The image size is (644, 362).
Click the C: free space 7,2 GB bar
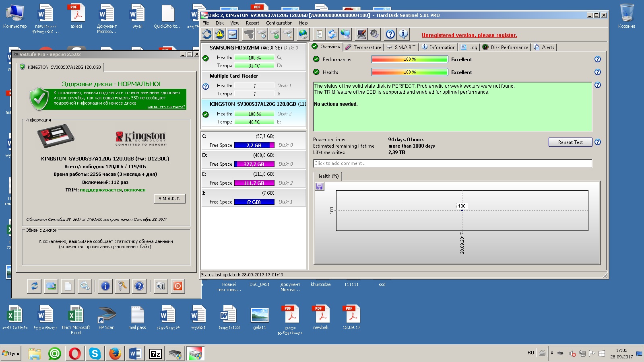pos(254,145)
